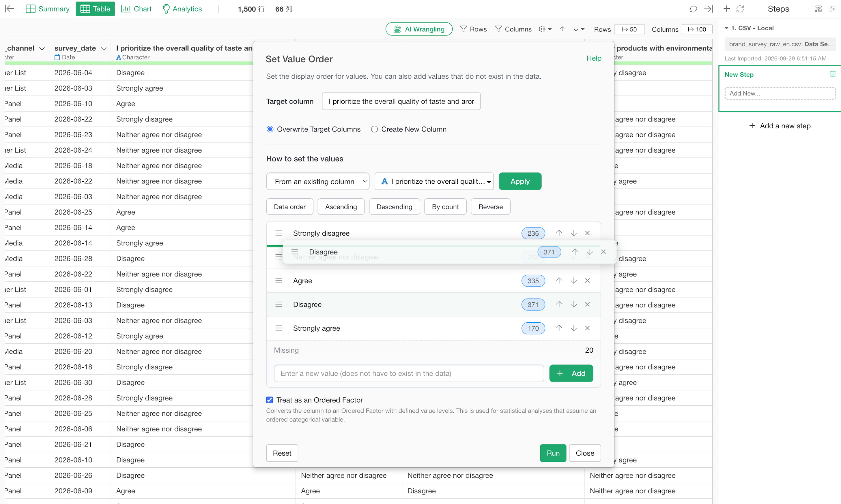Move Strongly disagree down
Image resolution: width=841 pixels, height=504 pixels.
pos(573,233)
